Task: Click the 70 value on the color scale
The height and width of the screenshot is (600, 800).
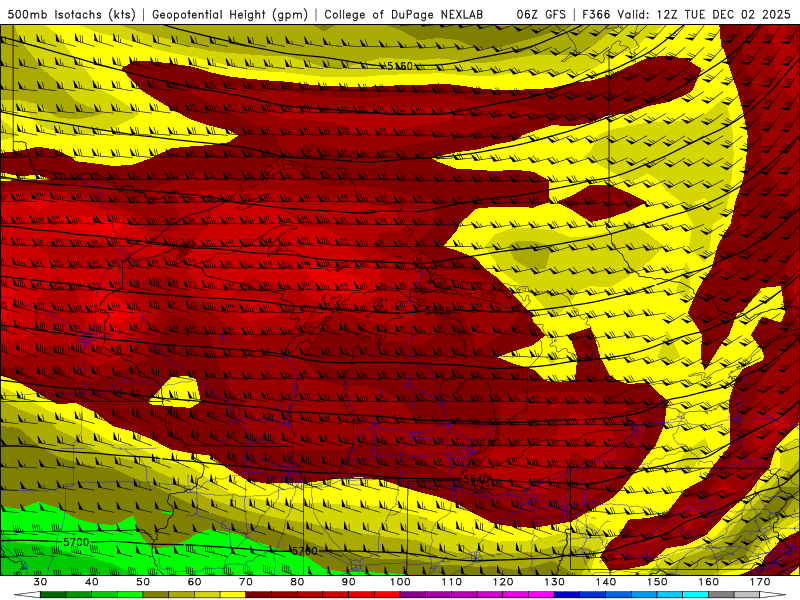Action: 246,582
